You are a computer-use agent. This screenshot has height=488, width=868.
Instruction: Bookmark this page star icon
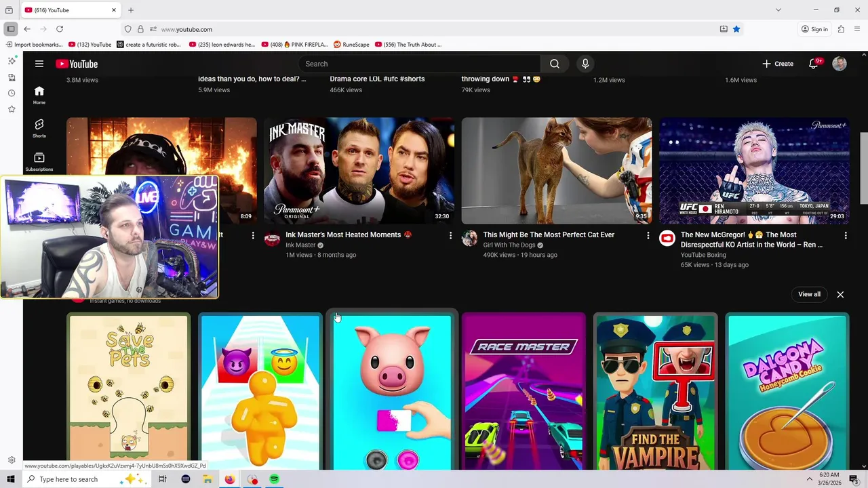(736, 29)
